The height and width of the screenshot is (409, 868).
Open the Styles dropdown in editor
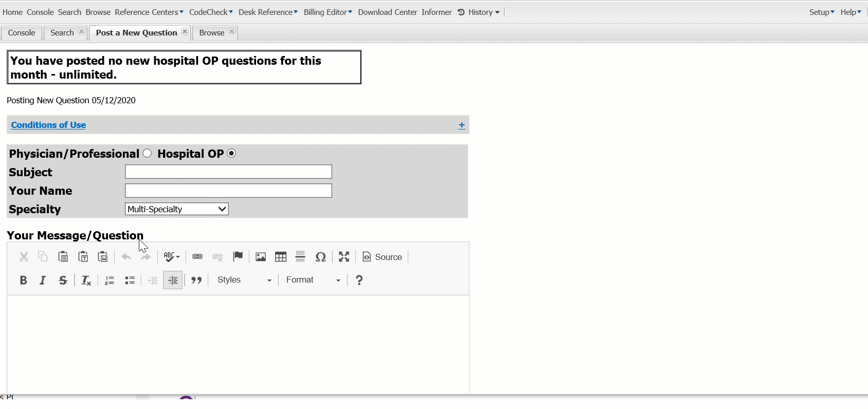(244, 280)
